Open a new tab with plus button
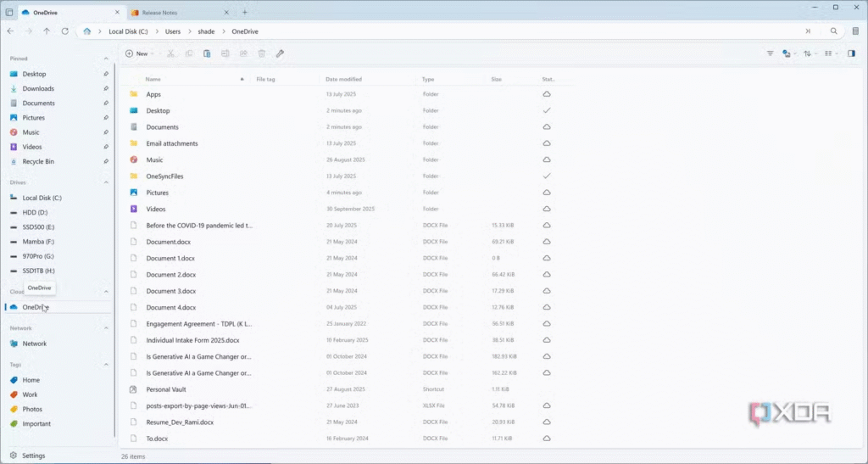868x464 pixels. [x=245, y=13]
